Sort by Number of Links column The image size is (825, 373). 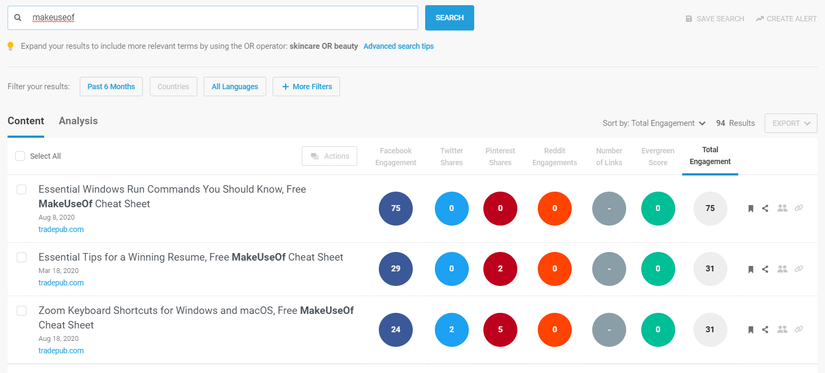click(609, 157)
